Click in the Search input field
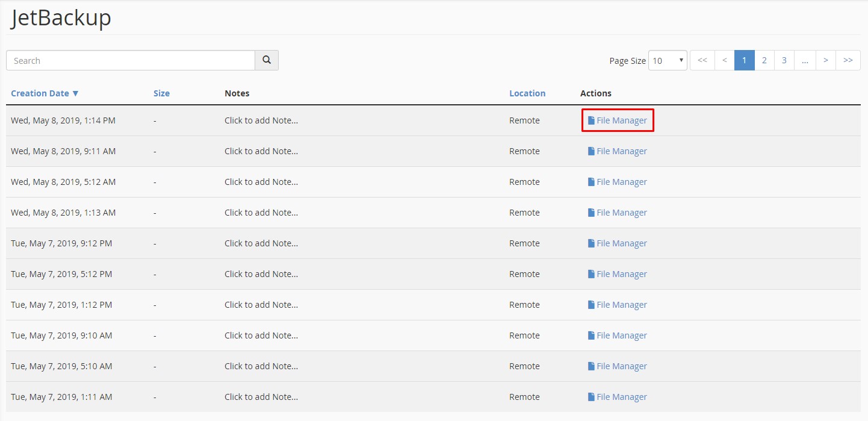 (x=131, y=60)
